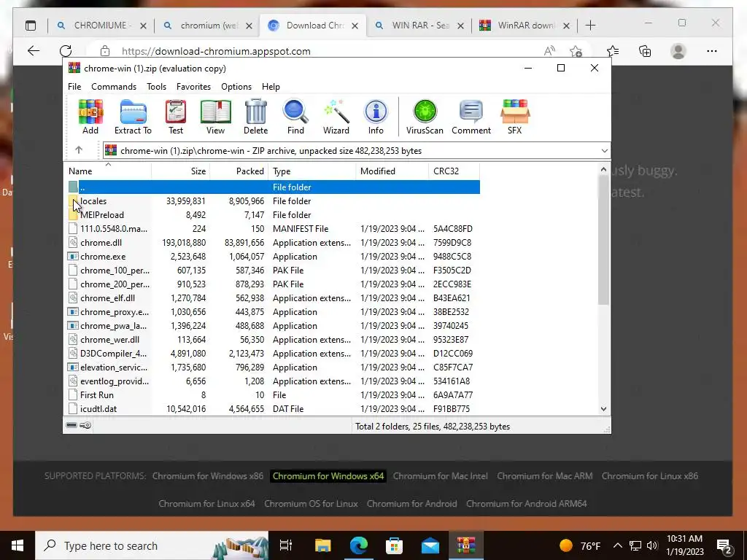Click the key icon in WinRAR status bar
Viewport: 747px width, 560px height.
click(x=85, y=425)
